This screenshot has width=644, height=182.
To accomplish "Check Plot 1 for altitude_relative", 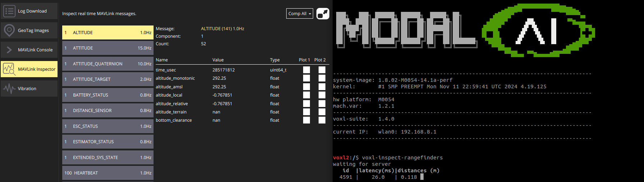I will click(x=306, y=103).
